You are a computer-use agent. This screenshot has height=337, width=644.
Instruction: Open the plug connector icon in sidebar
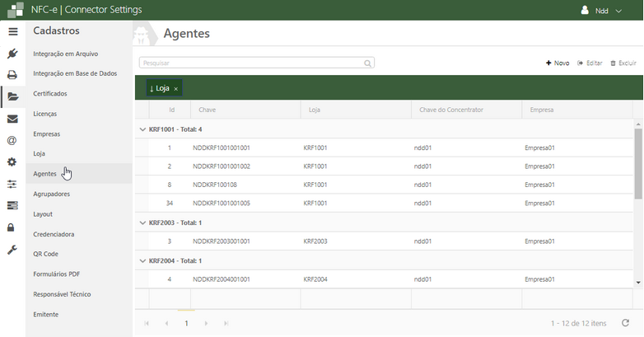[x=12, y=54]
